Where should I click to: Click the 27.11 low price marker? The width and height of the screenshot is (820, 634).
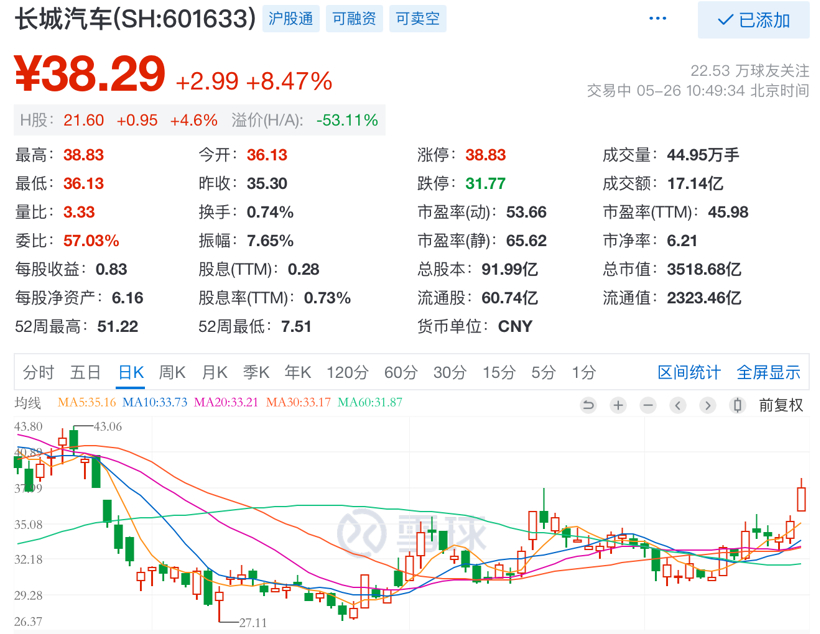(253, 622)
